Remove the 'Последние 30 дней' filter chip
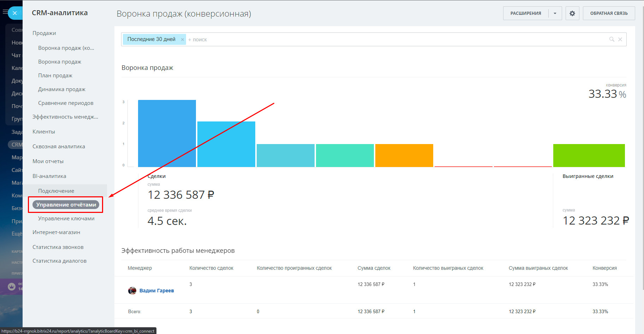Viewport: 644px width, 334px height. (182, 40)
